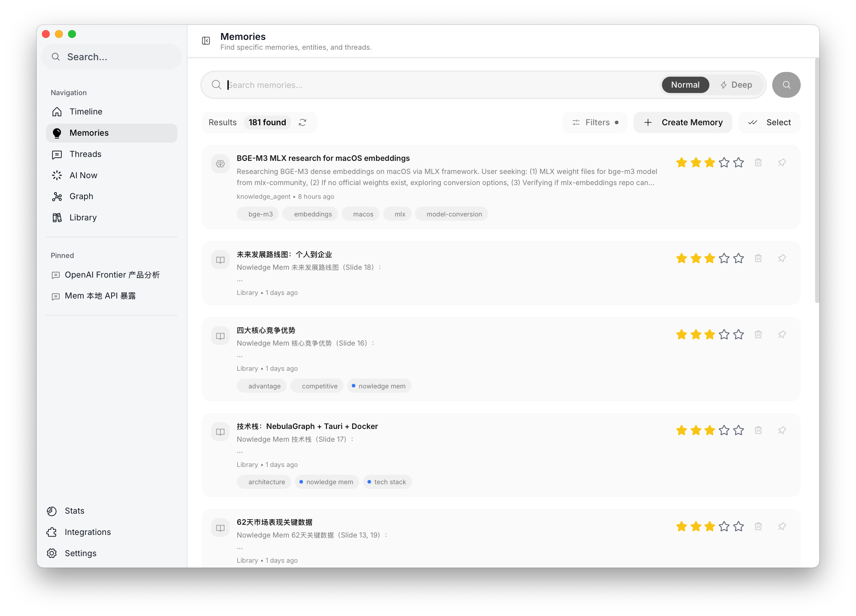
Task: Open the Library section
Action: click(x=83, y=218)
